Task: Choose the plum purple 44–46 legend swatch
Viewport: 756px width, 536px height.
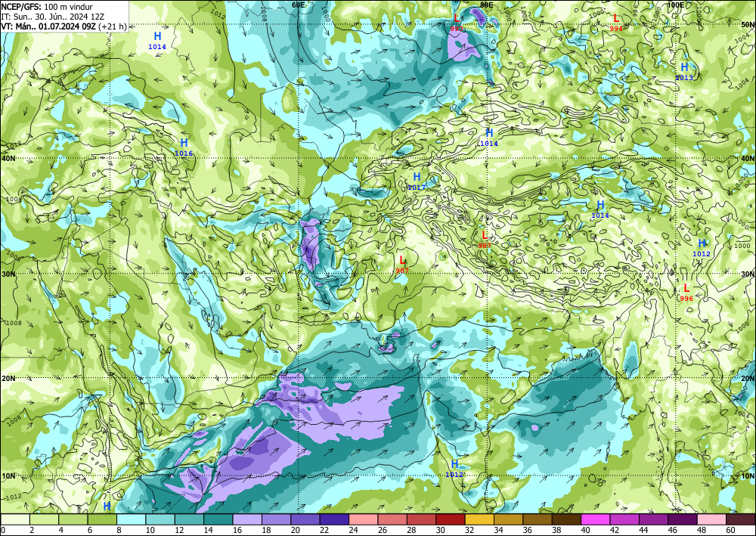Action: [654, 519]
